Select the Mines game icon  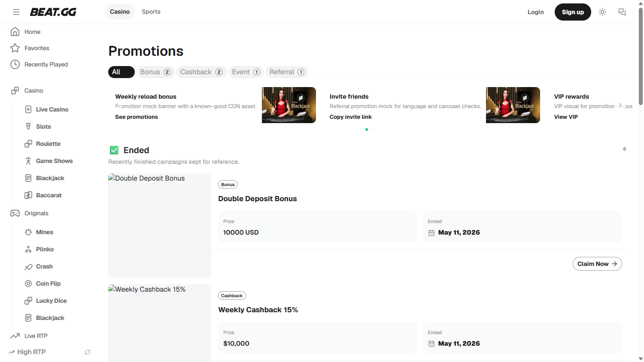28,232
